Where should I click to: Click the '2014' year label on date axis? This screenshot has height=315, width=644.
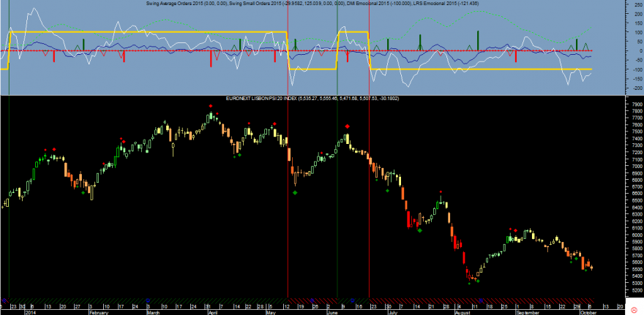point(30,313)
